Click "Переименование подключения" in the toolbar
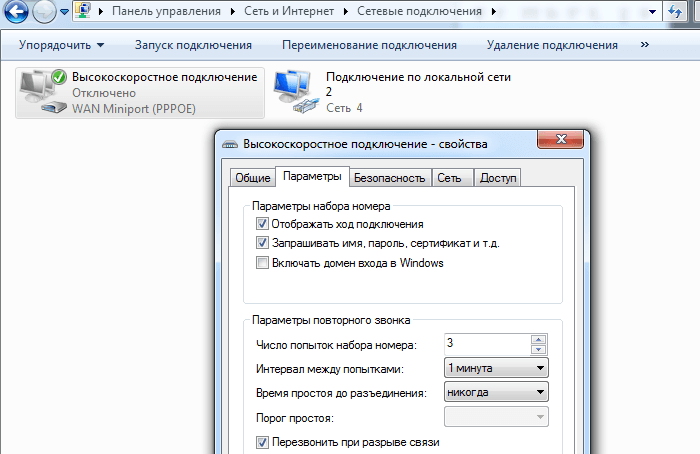The image size is (700, 454). point(369,45)
